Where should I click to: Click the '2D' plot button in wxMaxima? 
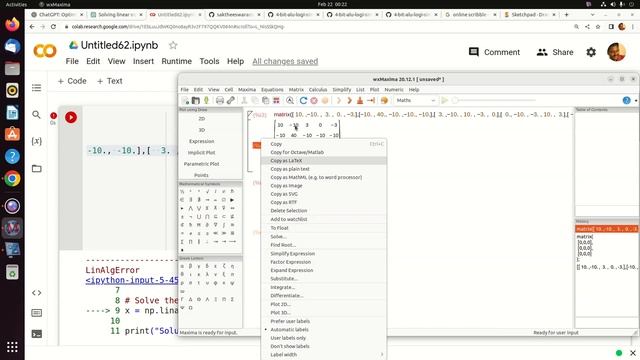202,119
